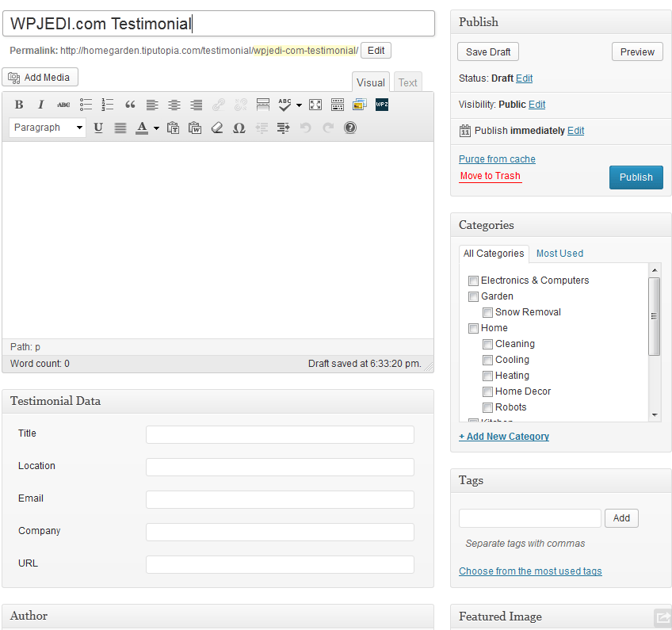
Task: Select the Most Used categories tab
Action: (x=559, y=254)
